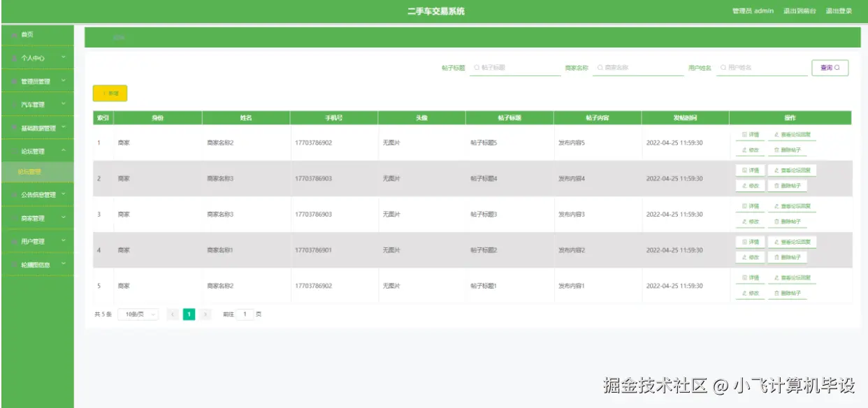The image size is (868, 408).
Task: Expand the 个人中心 sidebar menu
Action: click(37, 58)
